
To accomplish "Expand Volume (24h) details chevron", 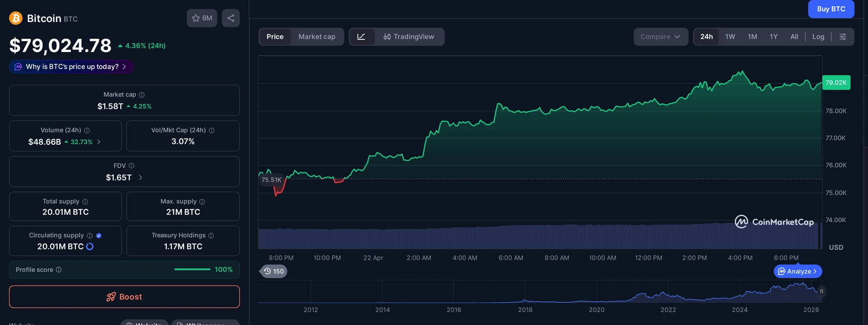I will pyautogui.click(x=99, y=142).
